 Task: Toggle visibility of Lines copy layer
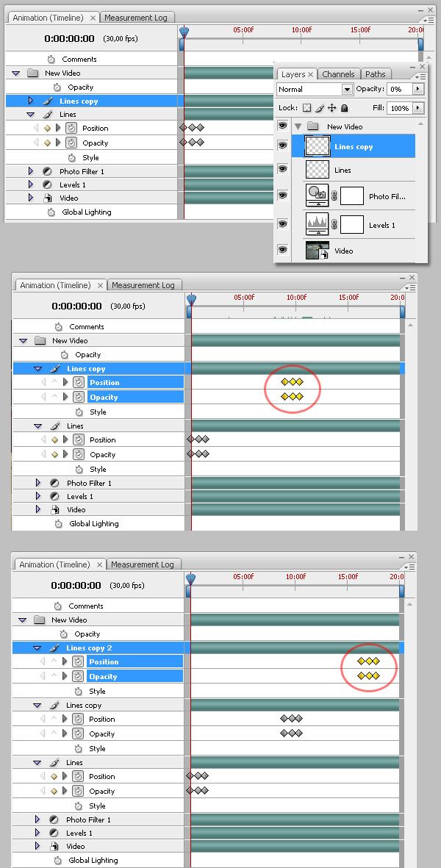coord(283,145)
